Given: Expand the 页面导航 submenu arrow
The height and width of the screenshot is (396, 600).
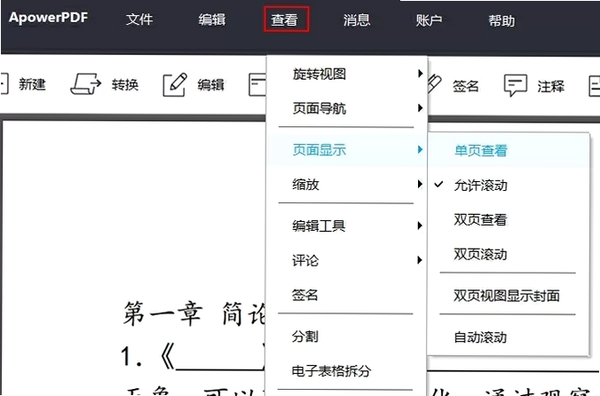Looking at the screenshot, I should (420, 108).
